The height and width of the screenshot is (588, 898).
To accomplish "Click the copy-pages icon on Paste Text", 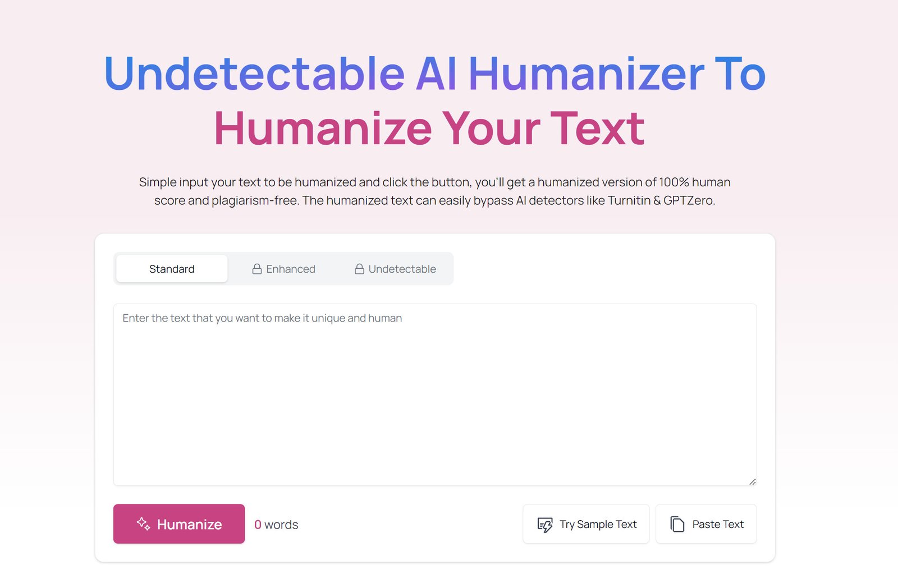I will pyautogui.click(x=677, y=523).
